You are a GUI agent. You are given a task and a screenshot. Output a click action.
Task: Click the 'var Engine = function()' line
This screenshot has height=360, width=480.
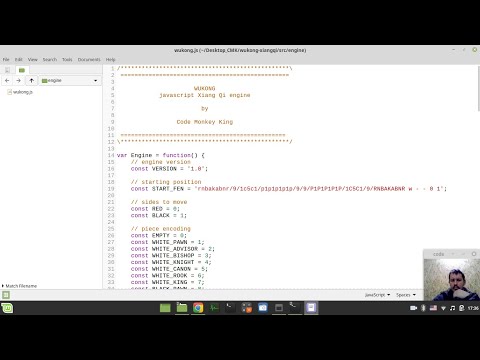point(161,155)
